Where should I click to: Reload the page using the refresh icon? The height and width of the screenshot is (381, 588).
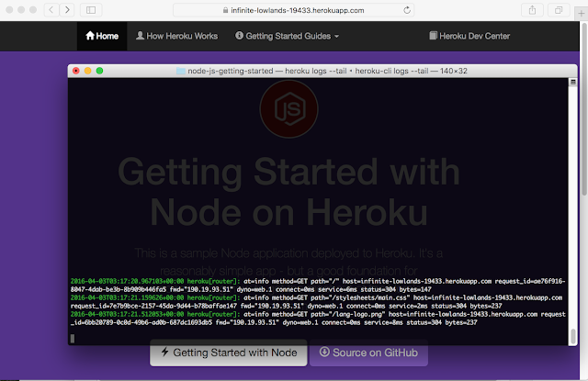[407, 10]
